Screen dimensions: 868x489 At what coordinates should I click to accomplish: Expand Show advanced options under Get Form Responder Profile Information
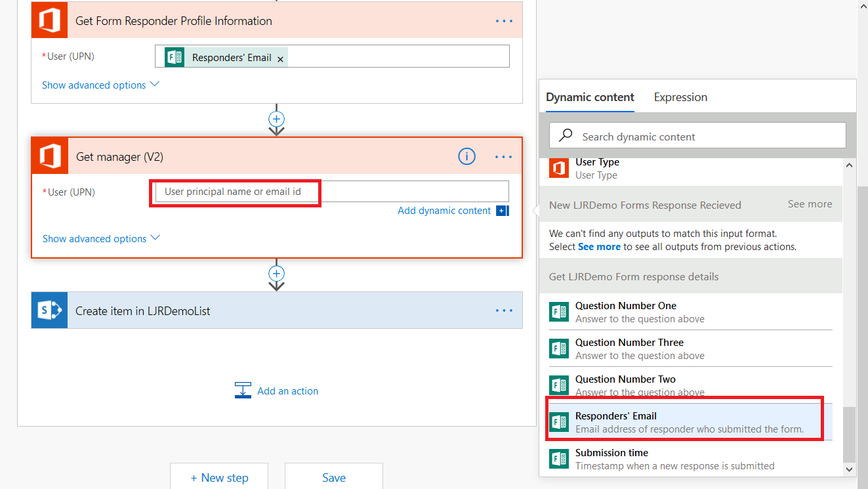point(100,85)
